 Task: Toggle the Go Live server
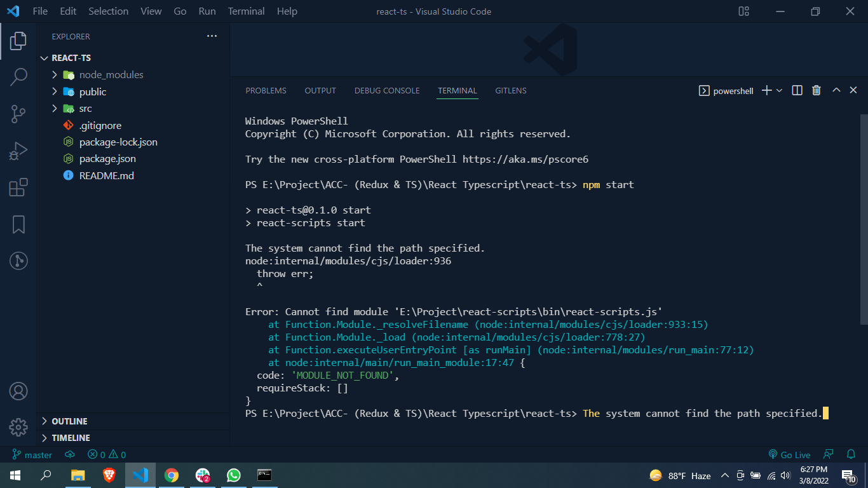point(789,455)
